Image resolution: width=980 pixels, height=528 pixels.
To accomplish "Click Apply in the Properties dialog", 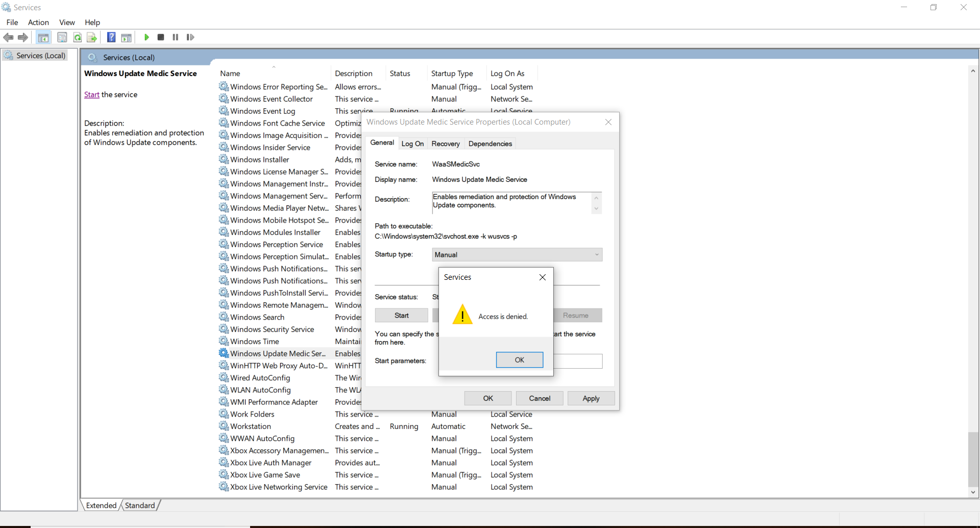I will (x=591, y=398).
